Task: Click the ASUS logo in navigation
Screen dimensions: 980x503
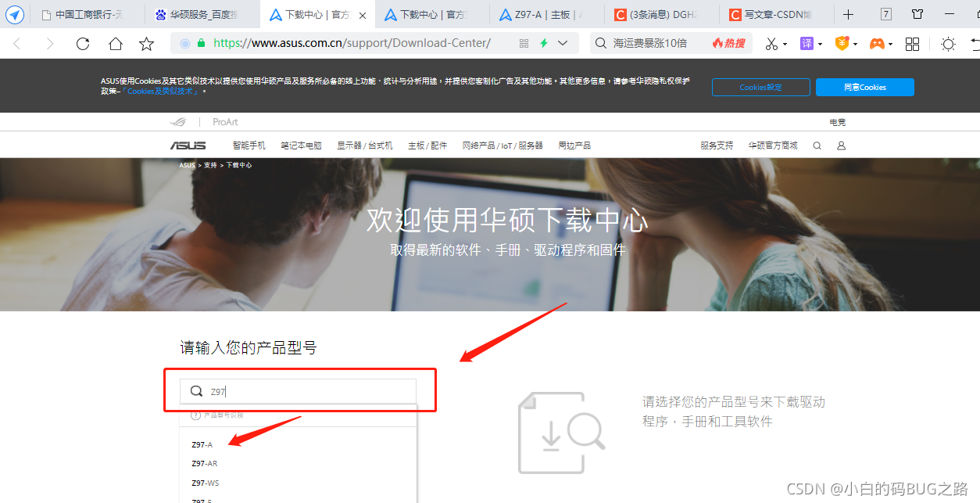Action: pos(188,146)
